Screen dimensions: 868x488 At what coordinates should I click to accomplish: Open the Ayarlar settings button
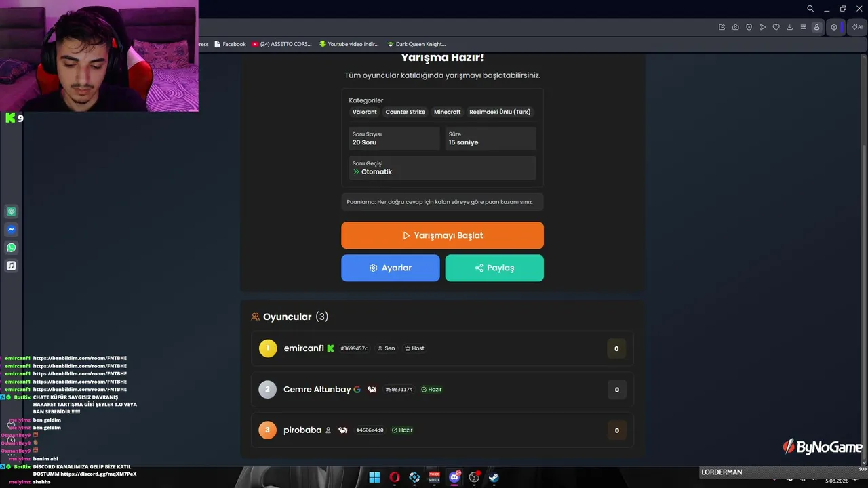click(391, 268)
